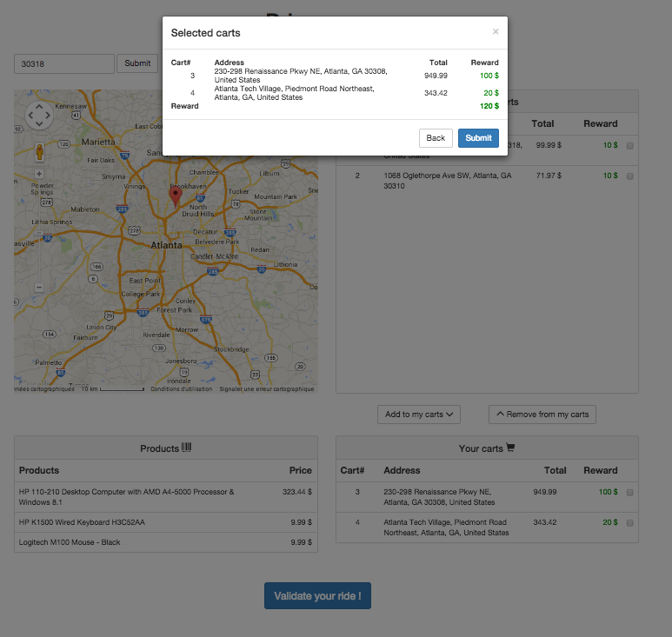This screenshot has width=672, height=637.
Task: Select cart 4 checkbox in Your carts
Action: coord(629,523)
